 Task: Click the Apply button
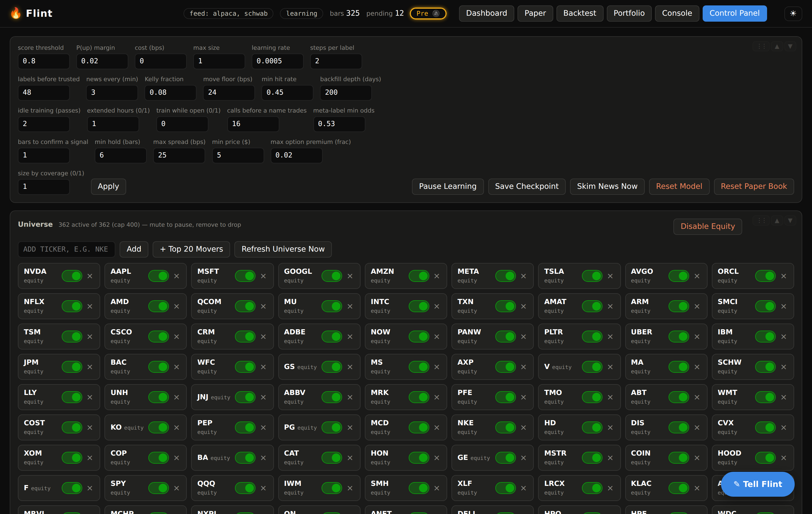108,186
